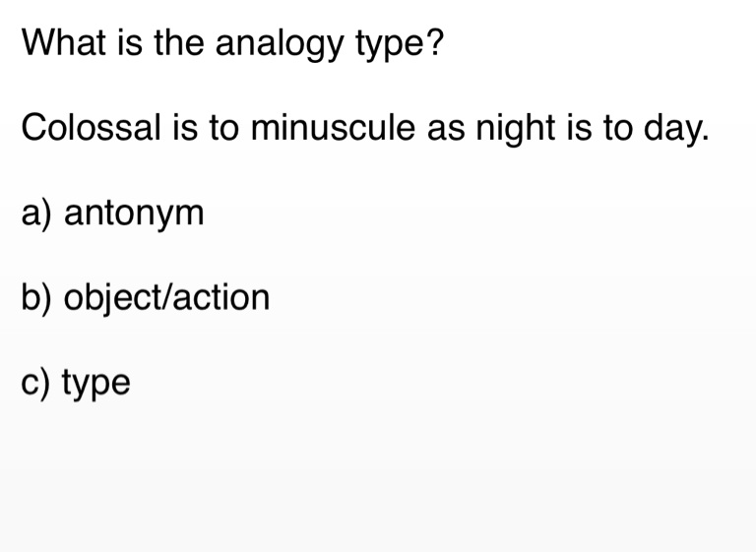756x552 pixels.
Task: Click the text 'object/action'
Action: 166,297
